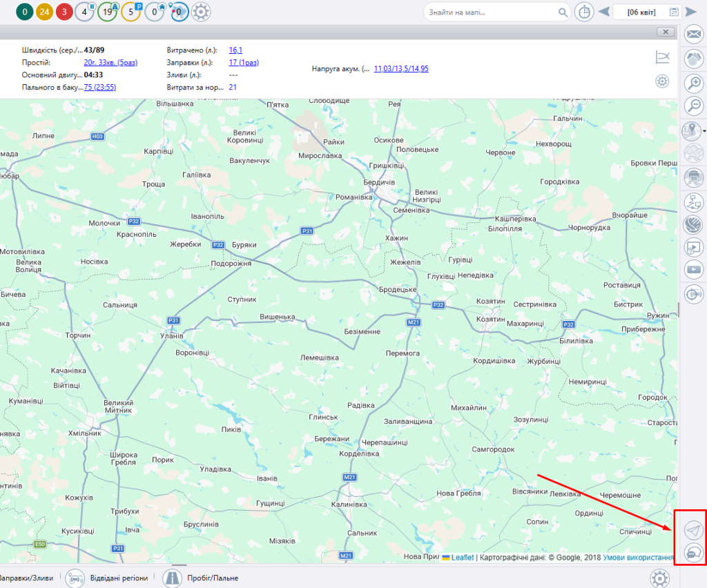The width and height of the screenshot is (707, 588).
Task: Switch to 'Заправки/Зливи' bottom tab
Action: 27,578
